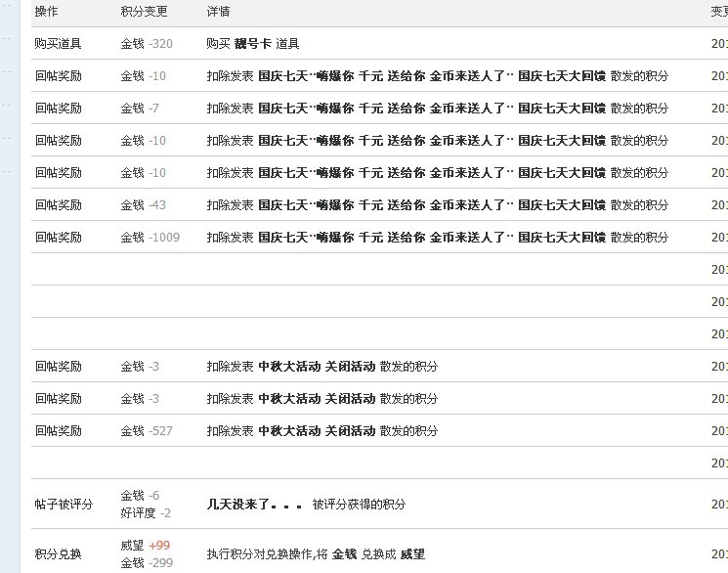Open the 几天没来了 thread link
The height and width of the screenshot is (573, 728).
(254, 505)
